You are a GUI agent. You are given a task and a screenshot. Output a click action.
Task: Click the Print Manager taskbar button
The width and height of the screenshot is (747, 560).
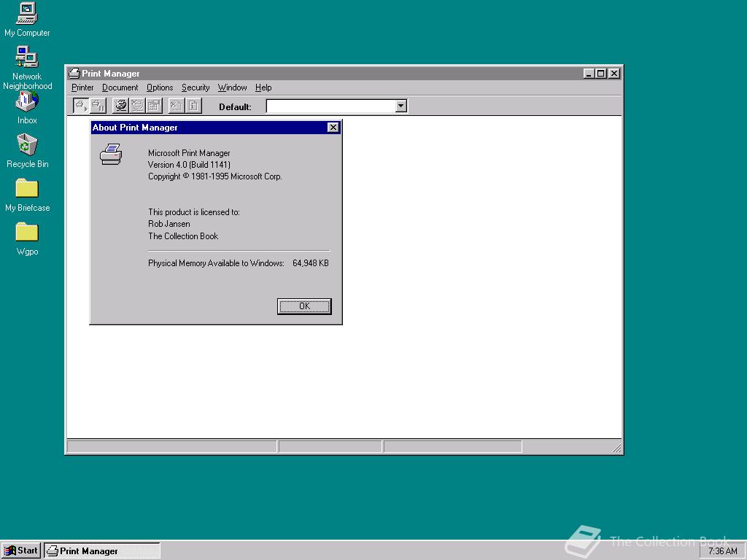coord(102,551)
